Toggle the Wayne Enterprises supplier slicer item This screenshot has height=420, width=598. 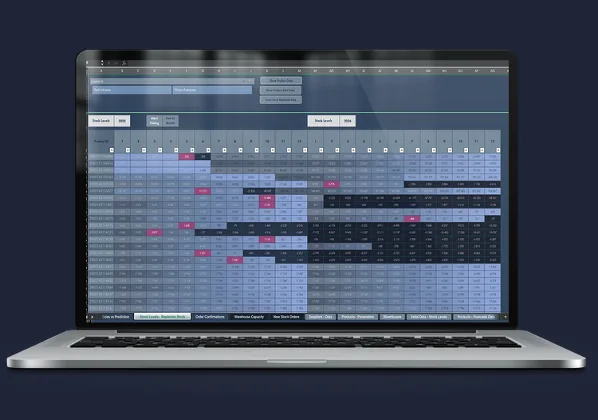coord(212,90)
